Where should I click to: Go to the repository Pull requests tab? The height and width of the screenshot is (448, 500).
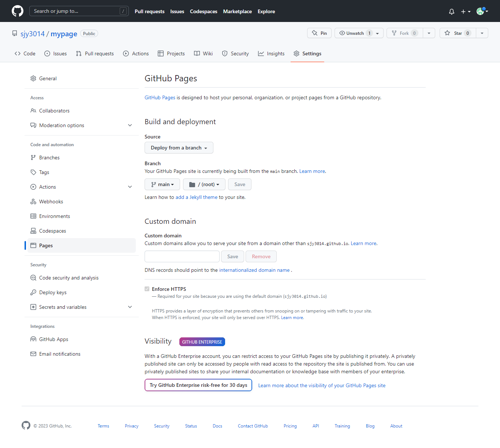click(95, 53)
